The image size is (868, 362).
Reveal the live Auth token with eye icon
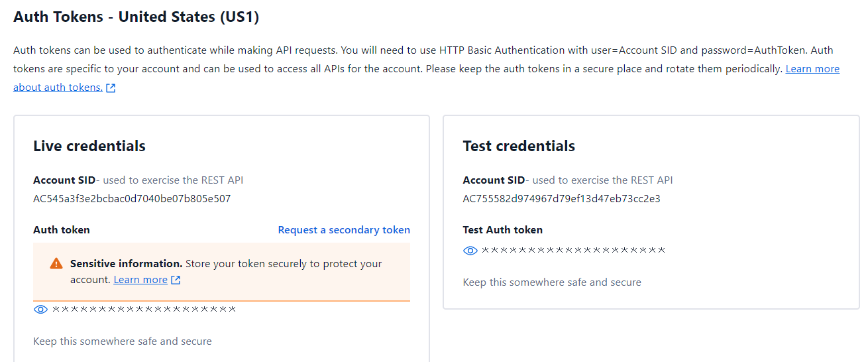tap(40, 310)
